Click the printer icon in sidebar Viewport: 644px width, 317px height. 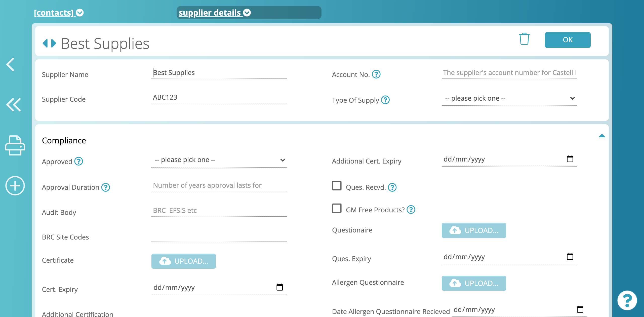pyautogui.click(x=15, y=145)
